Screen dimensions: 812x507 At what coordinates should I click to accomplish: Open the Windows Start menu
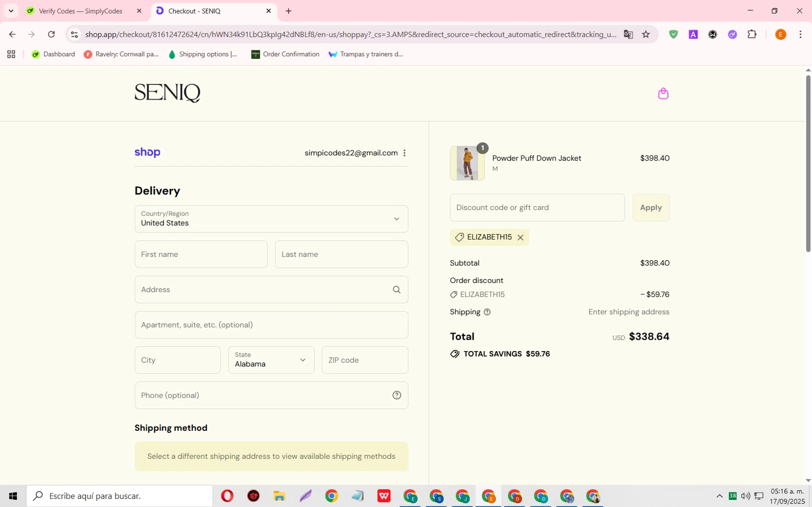click(13, 496)
